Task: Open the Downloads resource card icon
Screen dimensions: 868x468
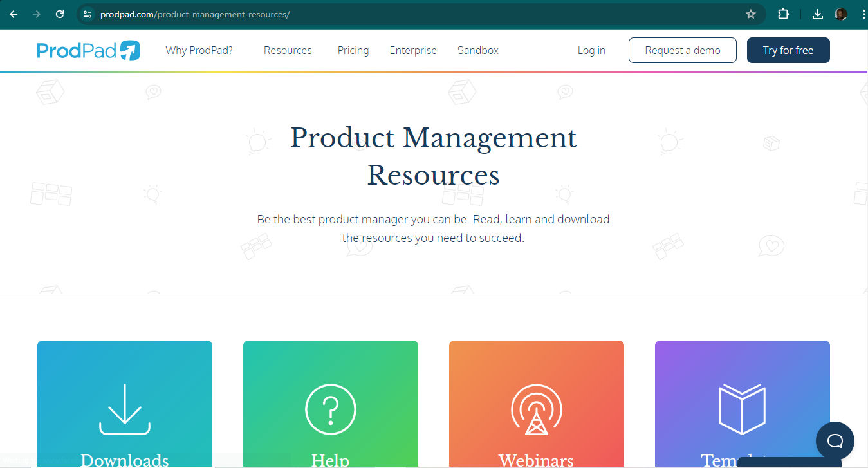Action: 124,409
